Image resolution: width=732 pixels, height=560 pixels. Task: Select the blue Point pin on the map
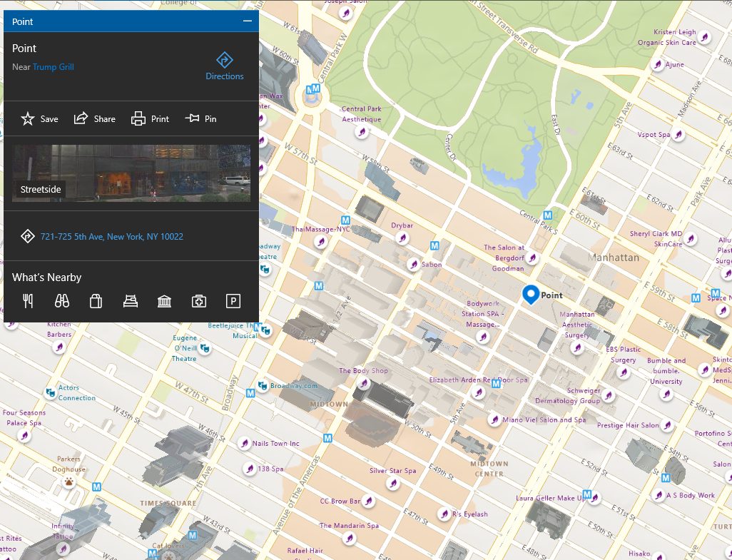point(531,295)
